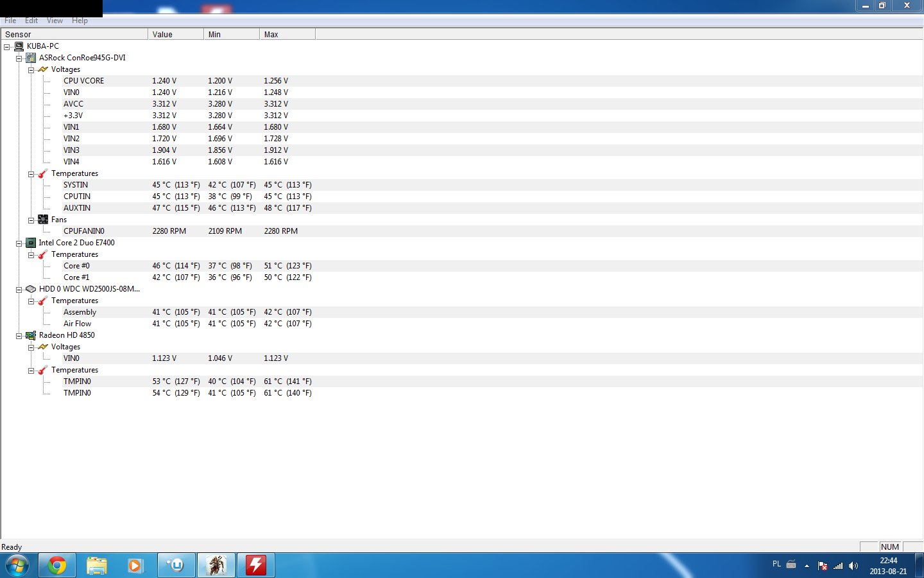Image resolution: width=924 pixels, height=578 pixels.
Task: Click the 2109 RPM minimum value
Action: coord(225,231)
